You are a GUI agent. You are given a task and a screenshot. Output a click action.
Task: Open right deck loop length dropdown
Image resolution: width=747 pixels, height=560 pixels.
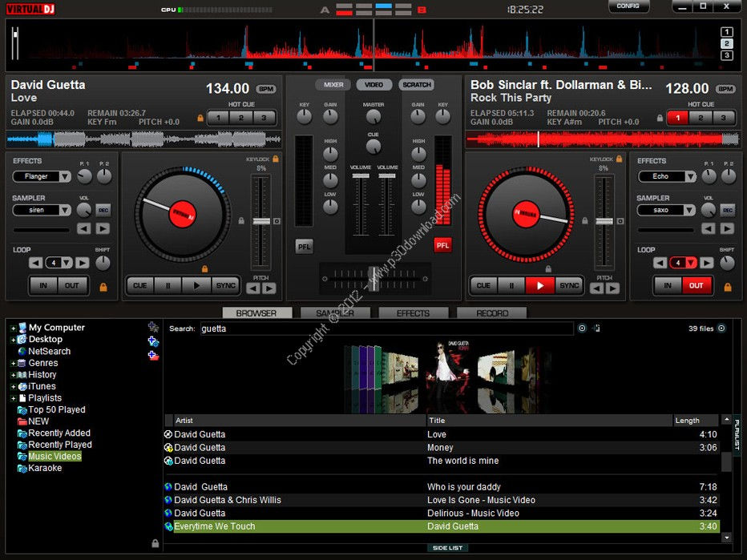[691, 263]
